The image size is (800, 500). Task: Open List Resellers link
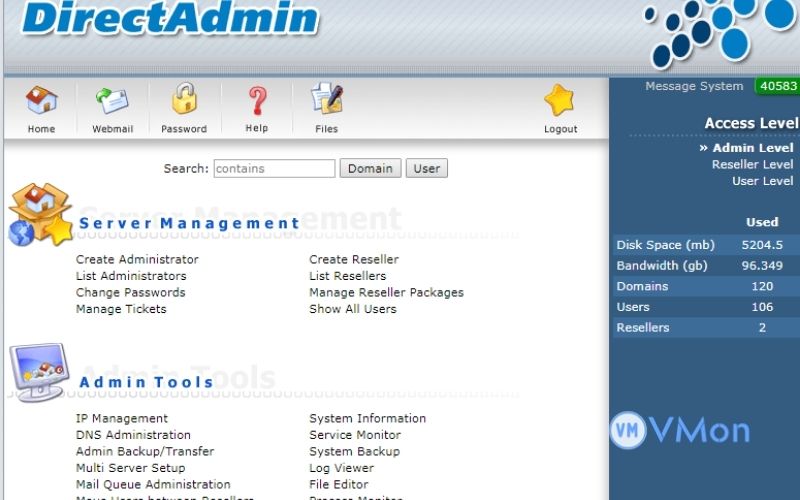(347, 276)
